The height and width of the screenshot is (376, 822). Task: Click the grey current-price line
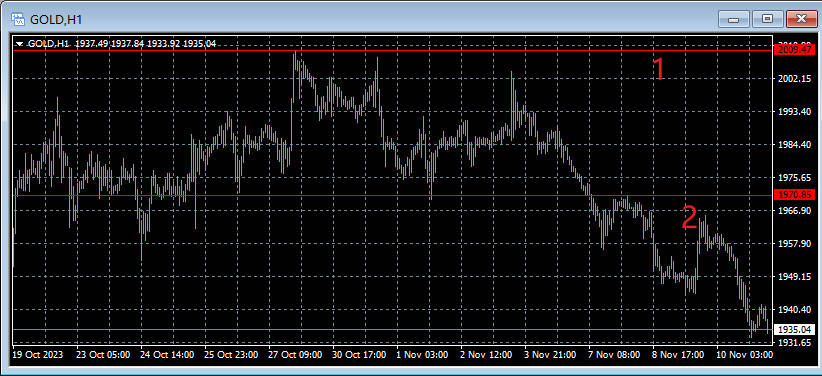pyautogui.click(x=393, y=329)
